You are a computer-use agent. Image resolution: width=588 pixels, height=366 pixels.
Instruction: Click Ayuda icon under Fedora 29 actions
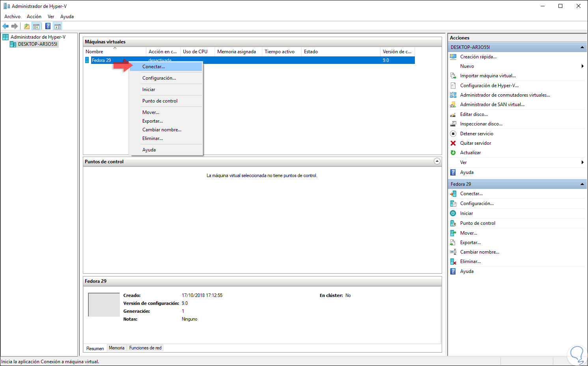453,271
